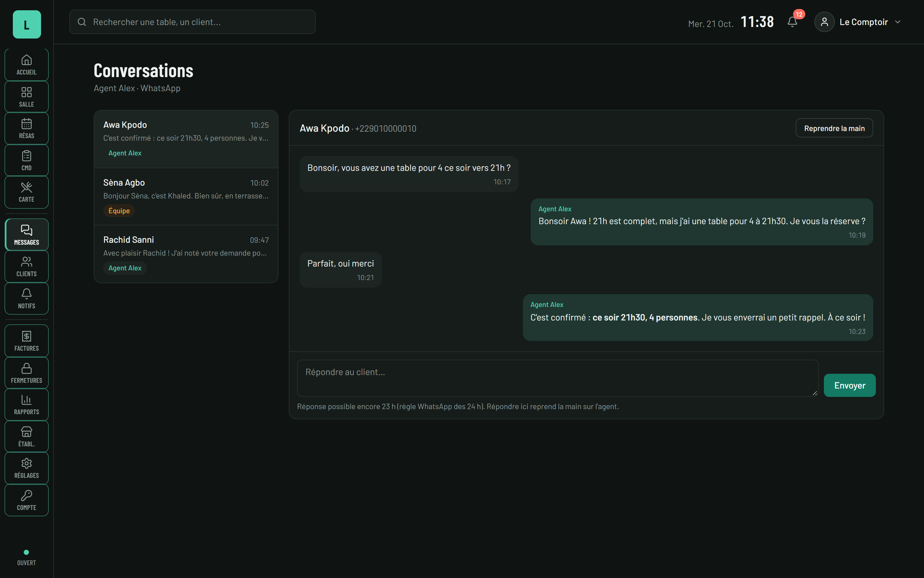Click the search magnifier icon

[x=82, y=22]
